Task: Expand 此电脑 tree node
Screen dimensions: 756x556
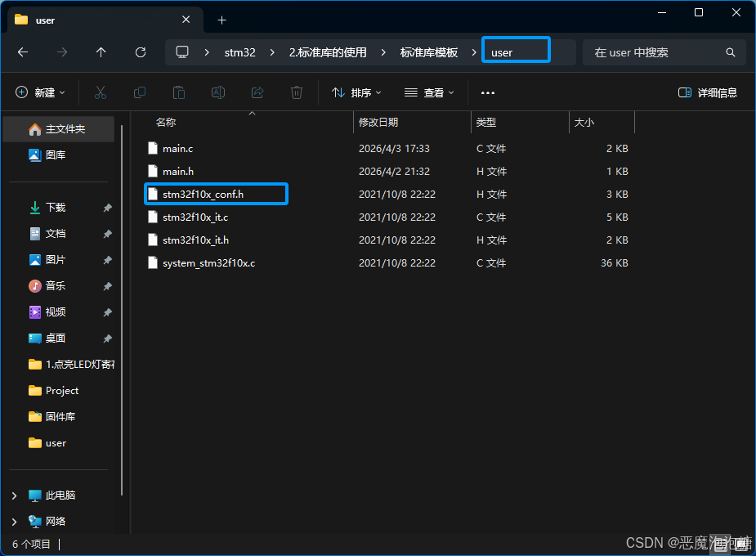Action: (14, 495)
